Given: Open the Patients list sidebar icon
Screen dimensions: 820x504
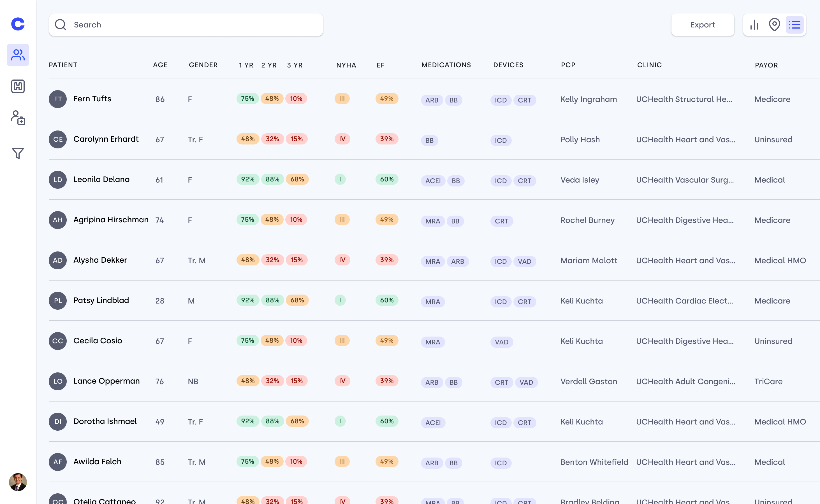Looking at the screenshot, I should pos(18,55).
